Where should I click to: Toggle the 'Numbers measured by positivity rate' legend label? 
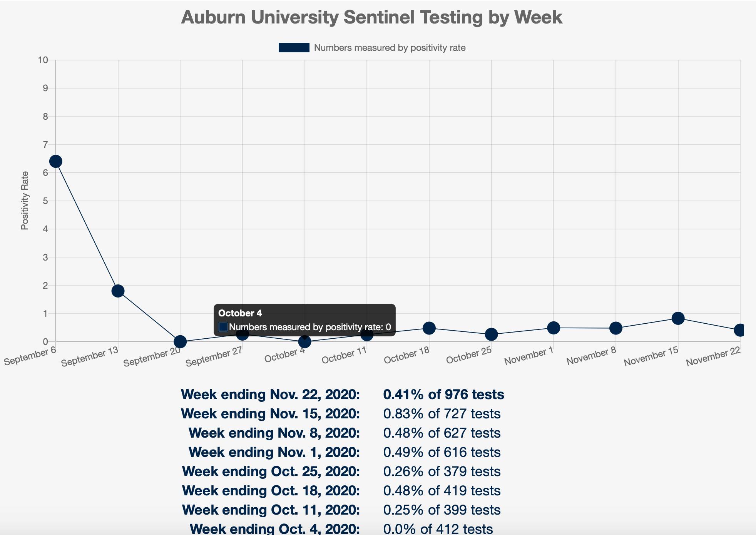click(390, 48)
